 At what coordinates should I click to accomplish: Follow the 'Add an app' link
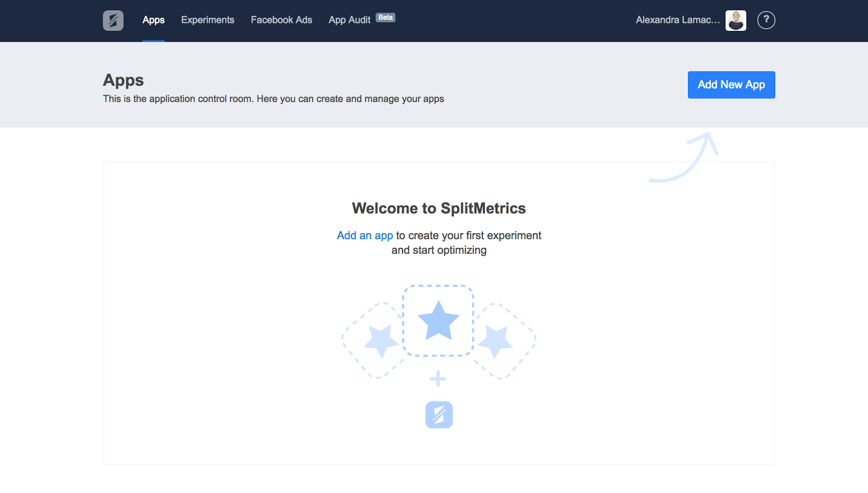(365, 235)
